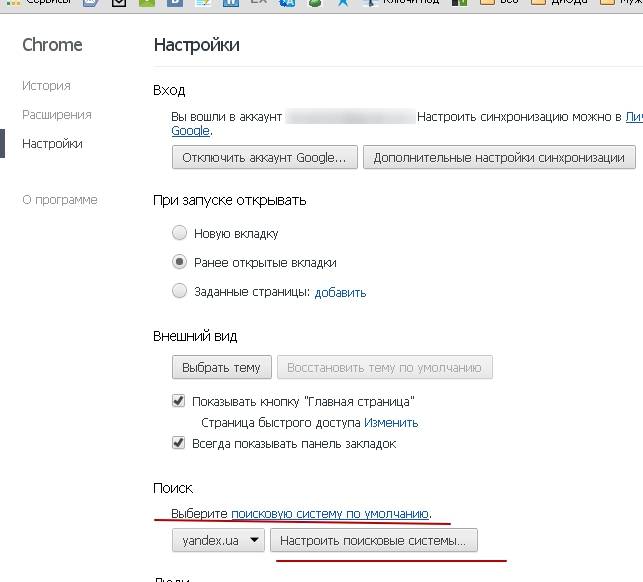The image size is (643, 582).
Task: Click Отключить аккаунт Google button
Action: click(264, 157)
